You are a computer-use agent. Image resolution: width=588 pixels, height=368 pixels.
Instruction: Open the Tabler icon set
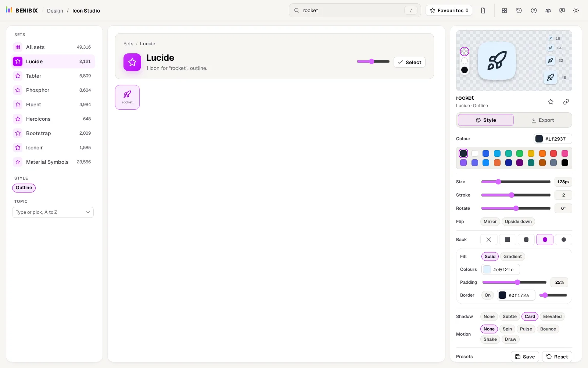click(54, 76)
